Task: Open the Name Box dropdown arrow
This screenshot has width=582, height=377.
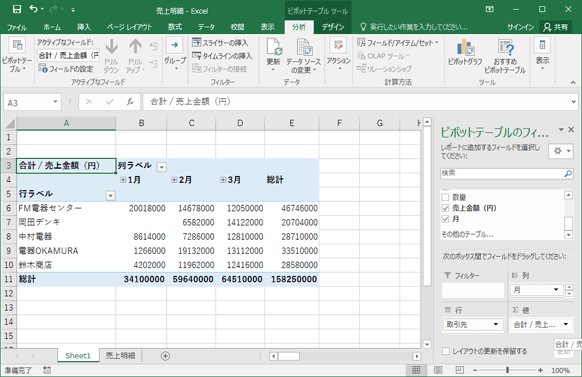Action: pos(55,102)
